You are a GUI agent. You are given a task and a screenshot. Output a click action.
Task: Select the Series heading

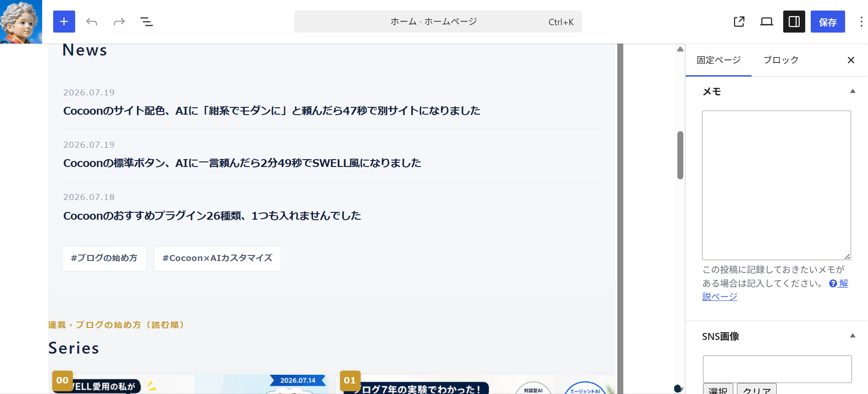[x=74, y=348]
